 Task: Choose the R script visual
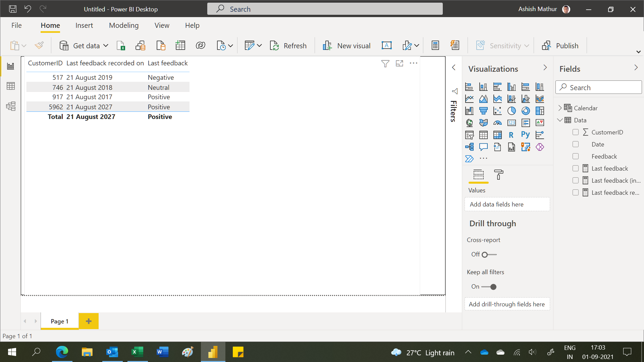(512, 135)
